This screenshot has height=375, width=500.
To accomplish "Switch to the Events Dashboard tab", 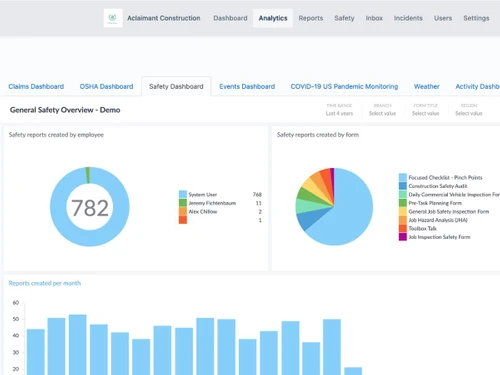I will pos(247,86).
